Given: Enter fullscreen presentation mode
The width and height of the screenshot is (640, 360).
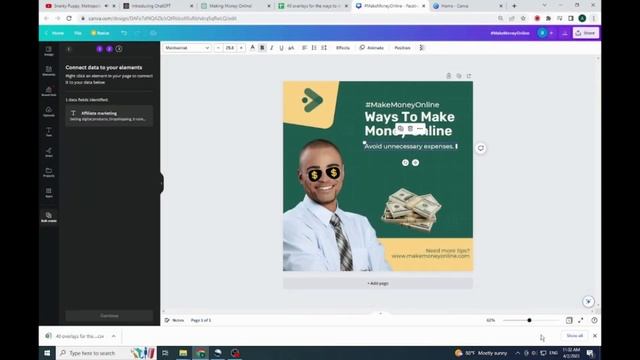Looking at the screenshot, I should click(x=581, y=320).
